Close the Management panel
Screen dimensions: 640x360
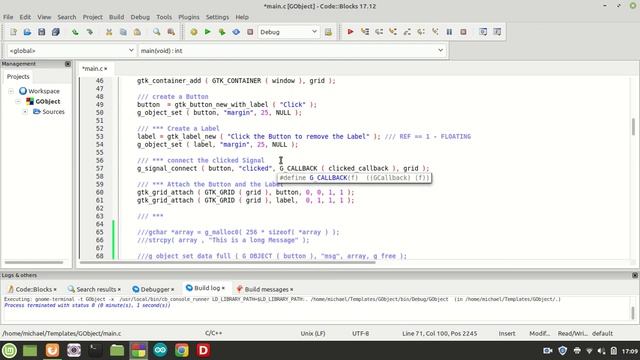click(68, 64)
